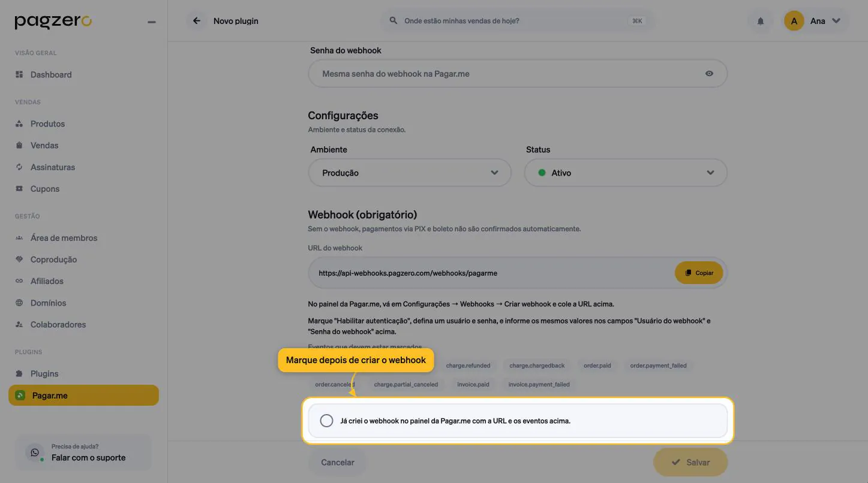This screenshot has height=483, width=868.
Task: Click the charge.chargedback event chip
Action: pos(537,366)
